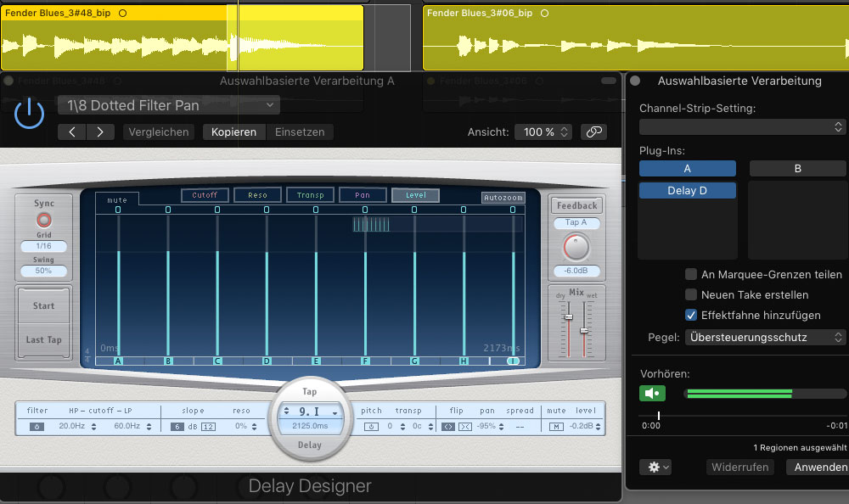Image resolution: width=849 pixels, height=504 pixels.
Task: Toggle the red Sync button
Action: [x=43, y=220]
